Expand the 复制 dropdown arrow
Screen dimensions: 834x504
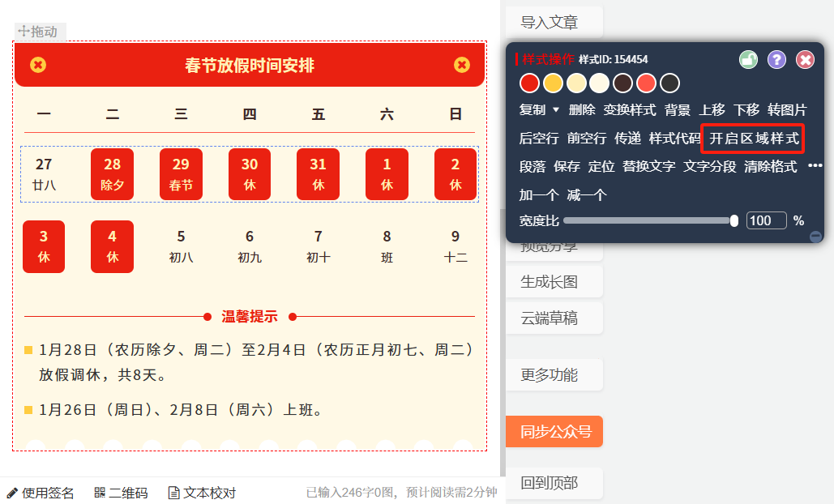pyautogui.click(x=556, y=109)
